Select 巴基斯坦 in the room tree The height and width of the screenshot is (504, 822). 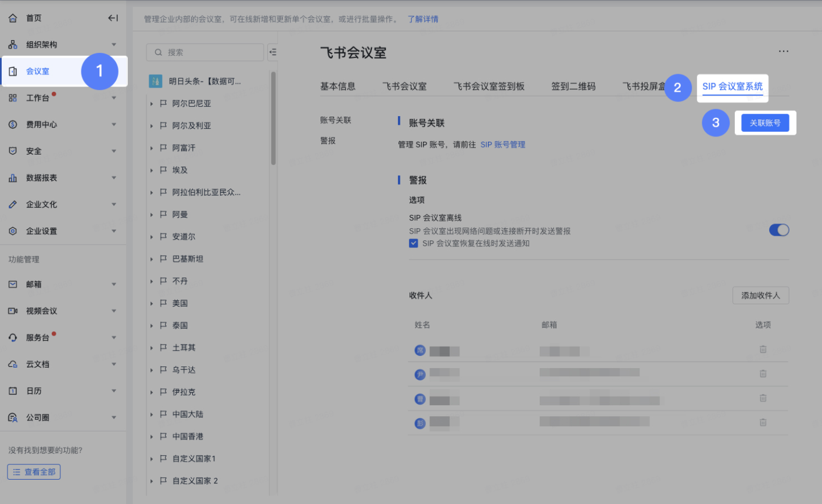tap(188, 259)
